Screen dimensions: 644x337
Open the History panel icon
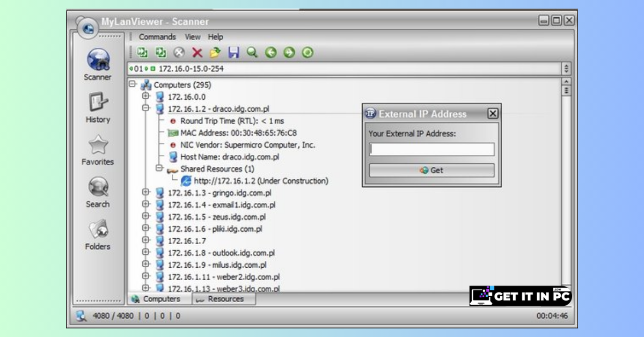click(x=98, y=102)
